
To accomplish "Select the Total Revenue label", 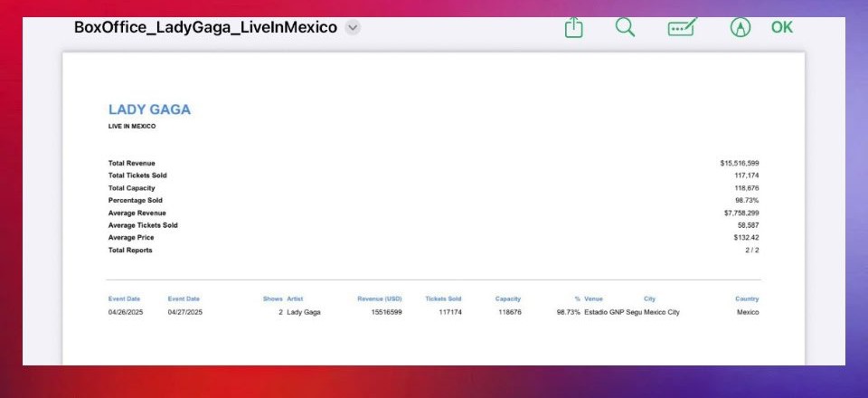I will click(x=132, y=164).
